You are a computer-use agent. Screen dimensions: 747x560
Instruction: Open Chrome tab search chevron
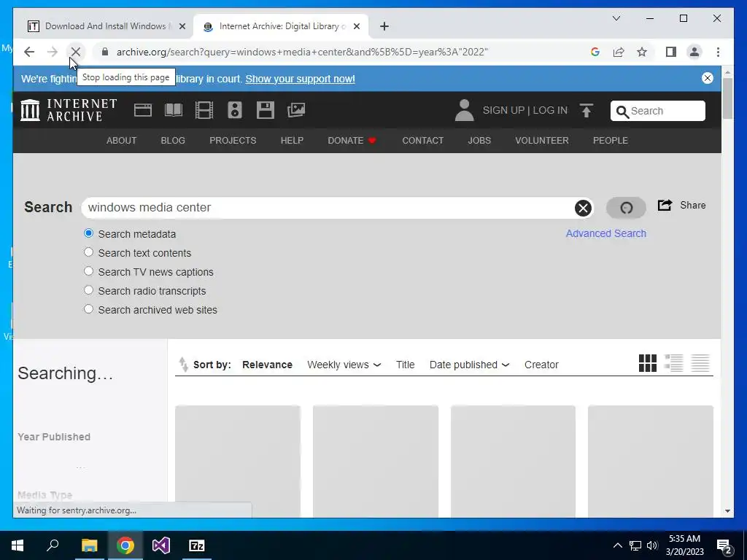[x=616, y=18]
